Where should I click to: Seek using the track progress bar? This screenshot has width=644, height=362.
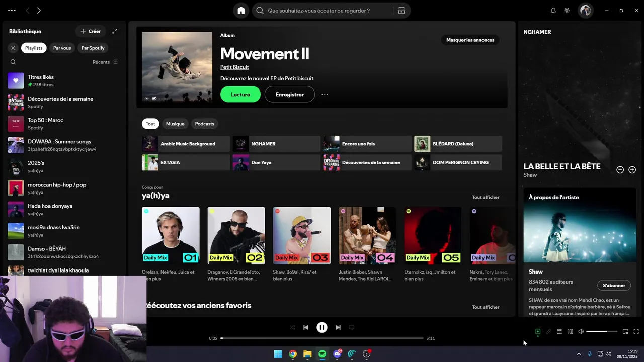tap(322, 338)
